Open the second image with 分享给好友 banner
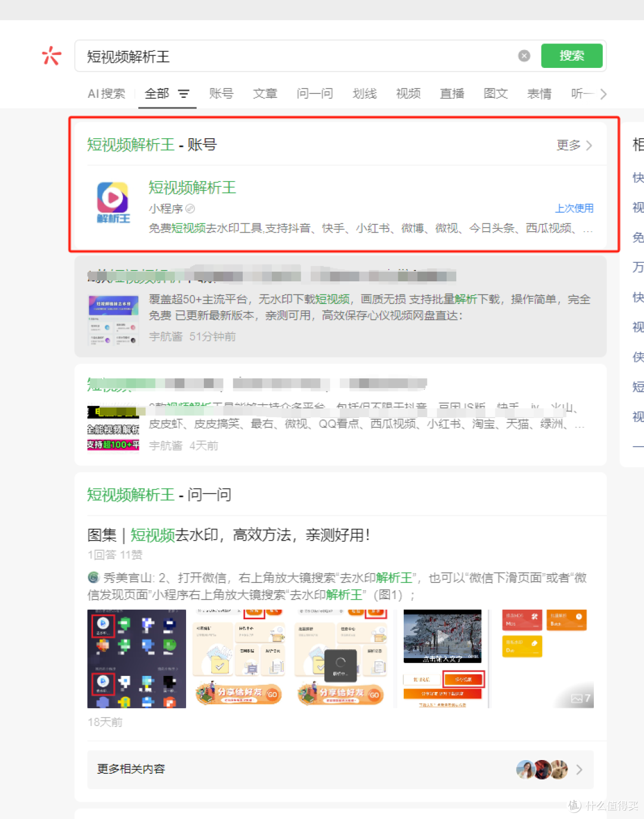Screen dimensions: 644x819 click(x=239, y=659)
